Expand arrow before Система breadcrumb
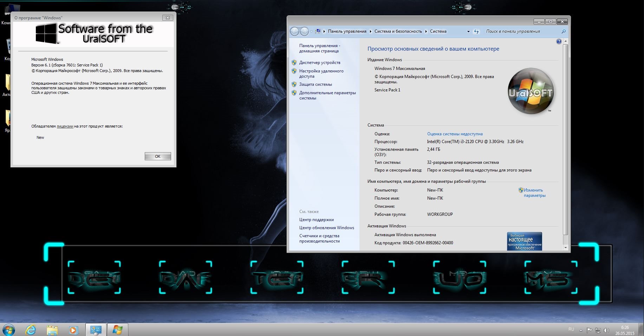This screenshot has width=644, height=336. [x=426, y=31]
